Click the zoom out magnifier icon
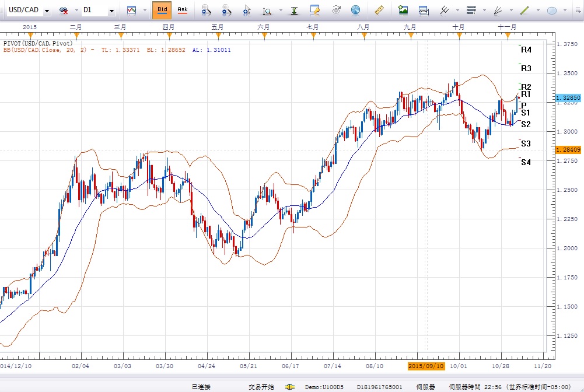584x392 pixels. [x=226, y=10]
